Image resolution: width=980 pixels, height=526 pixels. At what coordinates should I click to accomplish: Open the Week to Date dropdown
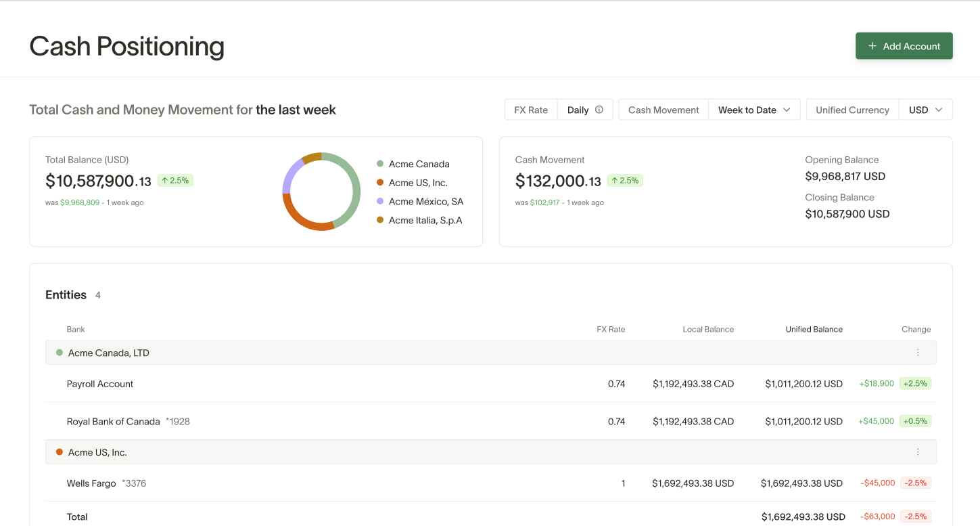754,110
